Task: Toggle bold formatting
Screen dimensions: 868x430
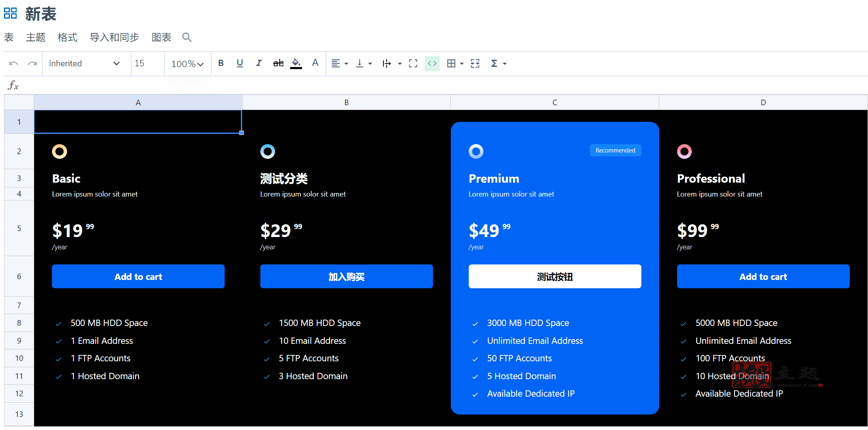Action: [221, 63]
